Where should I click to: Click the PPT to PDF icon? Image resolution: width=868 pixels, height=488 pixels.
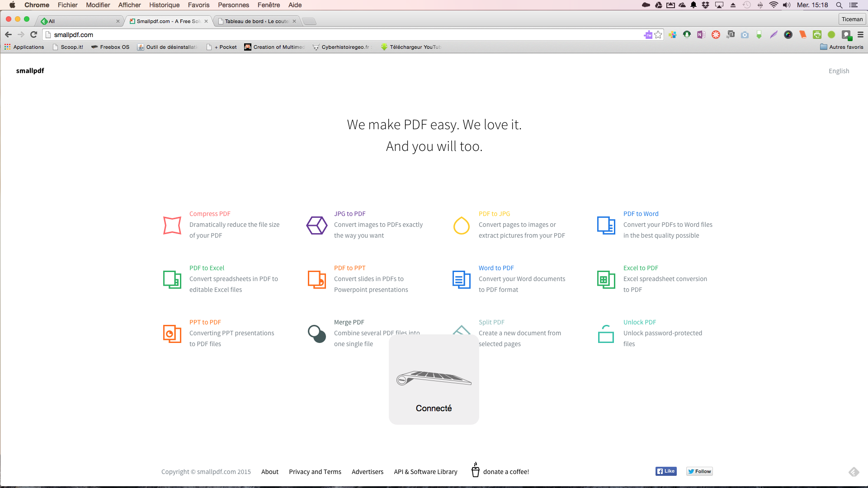(x=172, y=333)
